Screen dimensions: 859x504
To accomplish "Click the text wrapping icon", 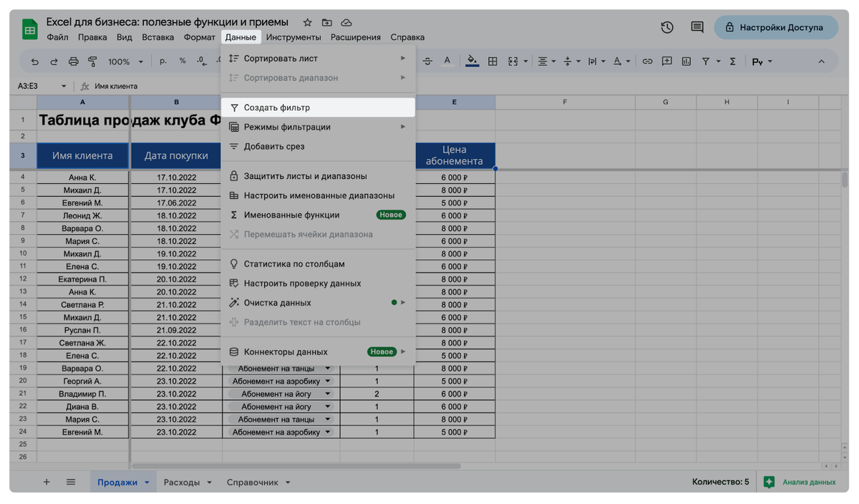I will (592, 62).
